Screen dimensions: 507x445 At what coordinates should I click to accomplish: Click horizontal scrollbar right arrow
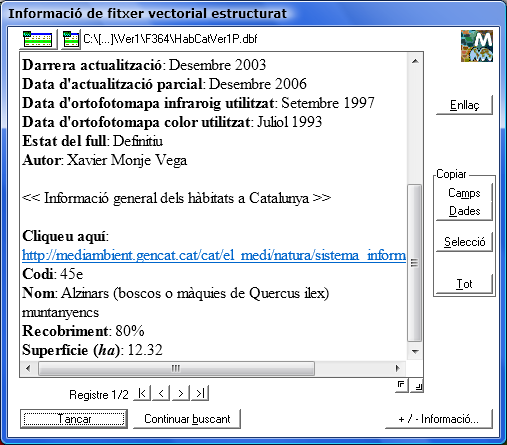(x=397, y=368)
